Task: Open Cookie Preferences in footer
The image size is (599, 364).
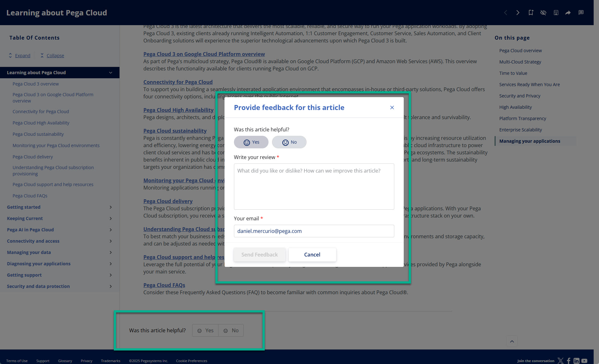Action: click(x=191, y=361)
